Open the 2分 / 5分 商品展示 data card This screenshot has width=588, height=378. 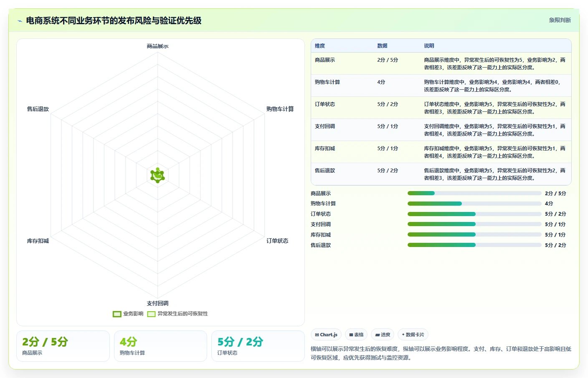tap(63, 346)
